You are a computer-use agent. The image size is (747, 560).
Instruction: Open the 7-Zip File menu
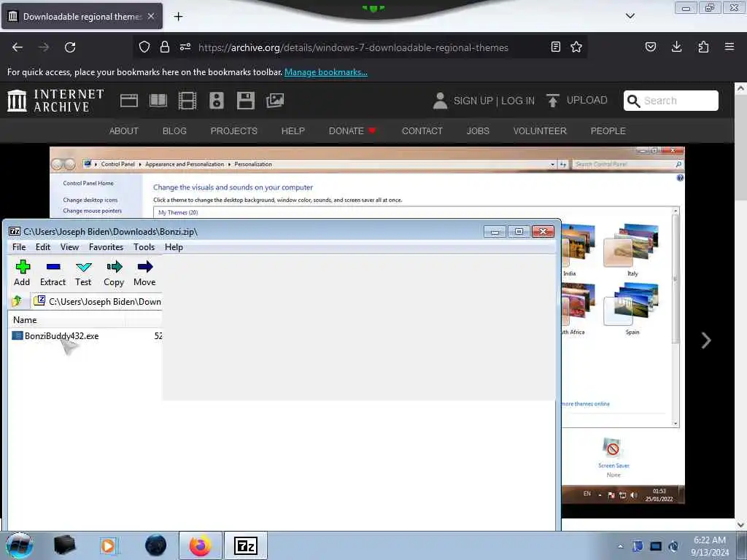click(19, 247)
